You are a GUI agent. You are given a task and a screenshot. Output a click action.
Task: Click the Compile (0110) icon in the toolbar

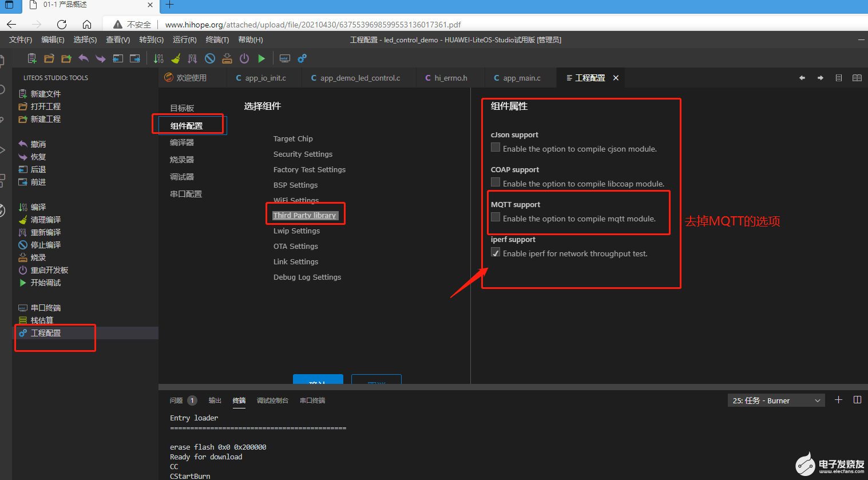pyautogui.click(x=158, y=58)
